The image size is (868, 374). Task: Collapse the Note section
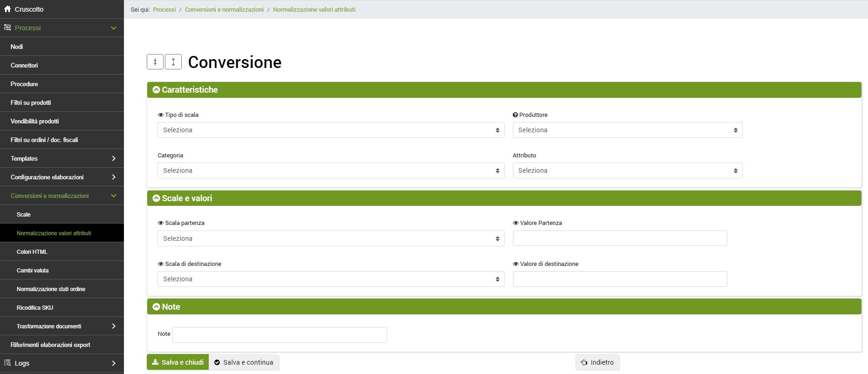(157, 307)
